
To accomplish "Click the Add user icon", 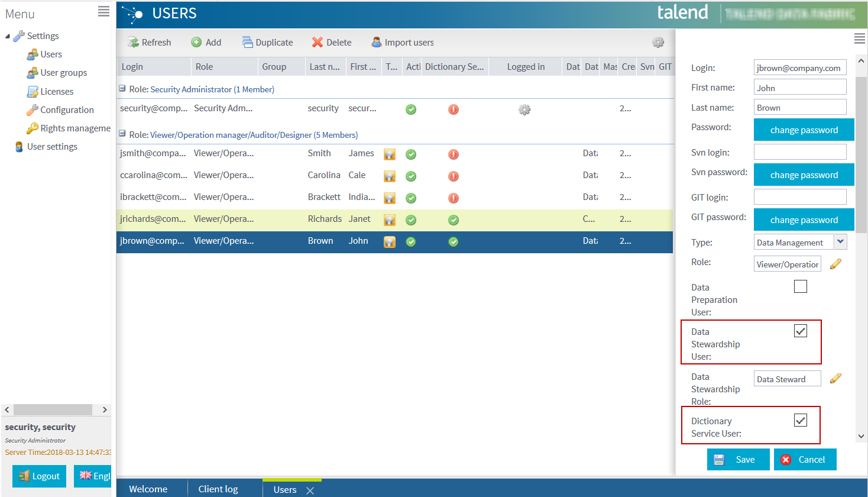I will 196,43.
